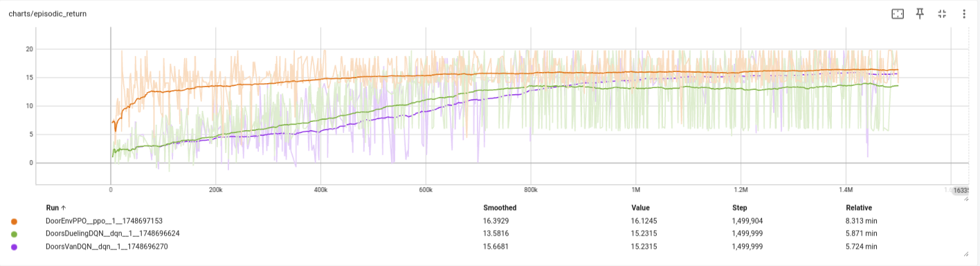Exit full-size view of the card

click(942, 14)
